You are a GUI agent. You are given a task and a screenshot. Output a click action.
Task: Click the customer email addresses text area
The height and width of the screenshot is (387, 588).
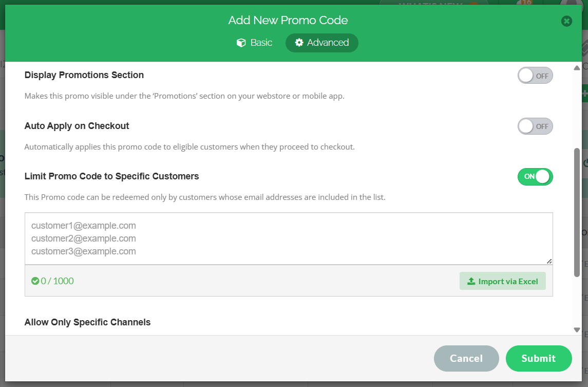coord(289,238)
